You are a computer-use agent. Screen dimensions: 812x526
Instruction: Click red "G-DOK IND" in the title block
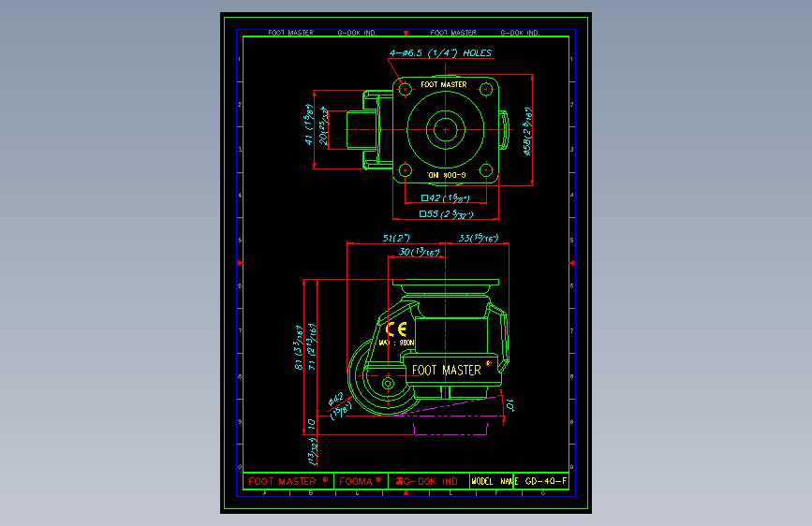pos(430,481)
